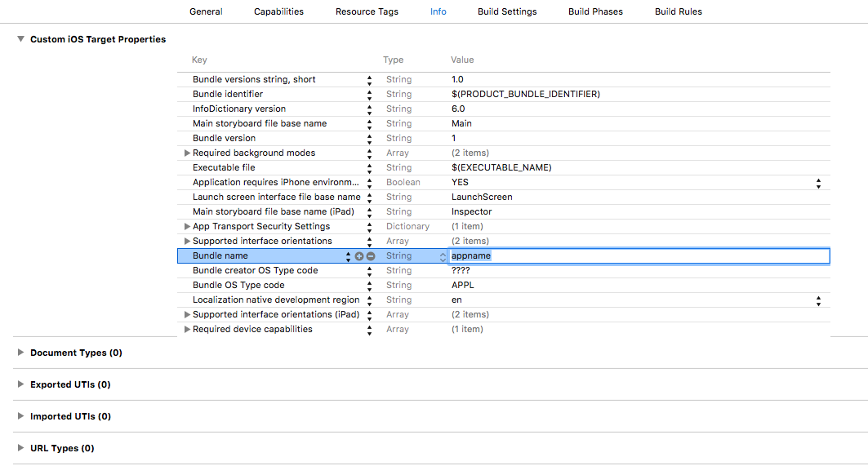Click the plus icon on Bundle name row

[x=359, y=256]
